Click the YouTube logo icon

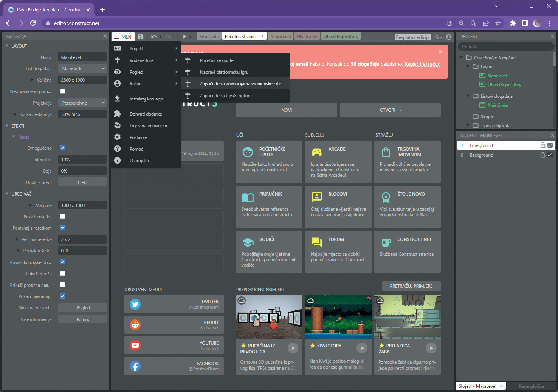tap(135, 345)
